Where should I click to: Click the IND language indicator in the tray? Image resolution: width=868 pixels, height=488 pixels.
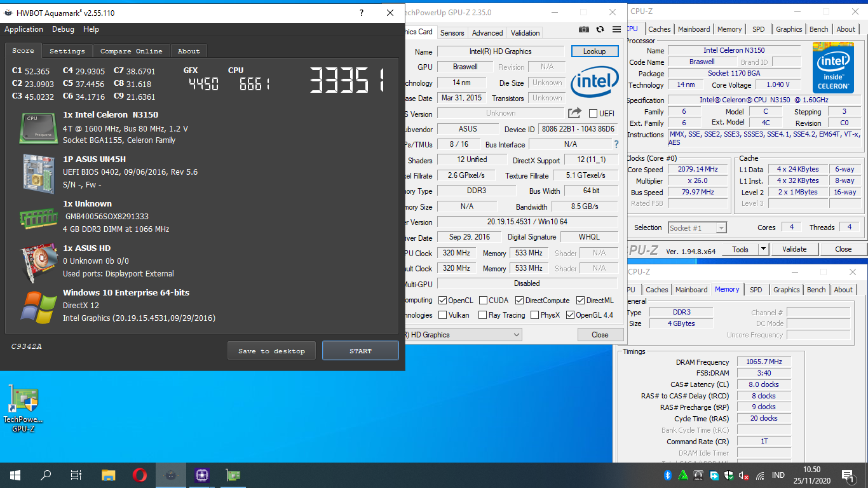[778, 475]
